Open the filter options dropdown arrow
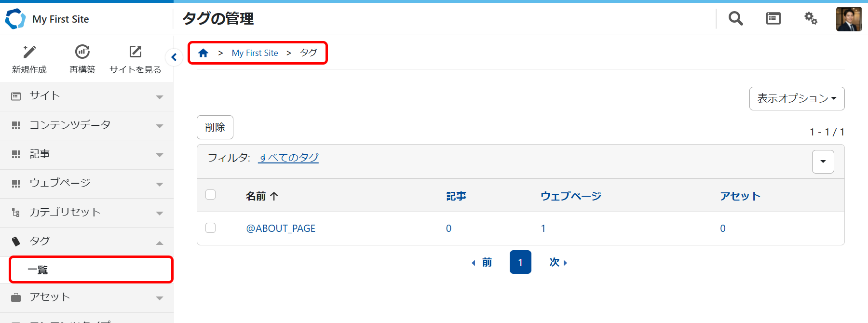 click(823, 161)
